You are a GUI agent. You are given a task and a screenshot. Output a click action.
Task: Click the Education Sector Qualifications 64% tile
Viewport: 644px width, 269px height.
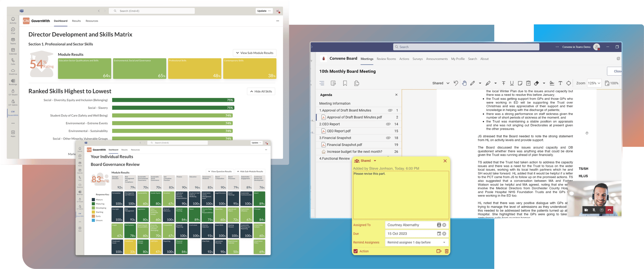pyautogui.click(x=84, y=68)
